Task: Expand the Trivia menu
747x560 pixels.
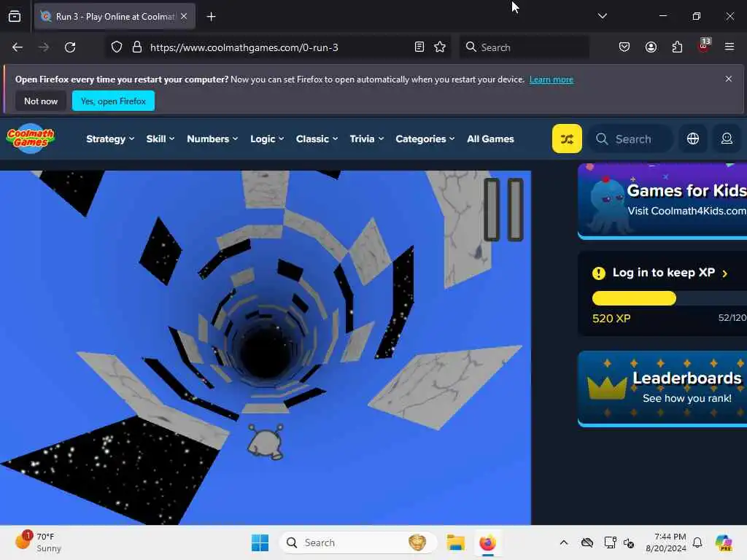Action: click(367, 139)
